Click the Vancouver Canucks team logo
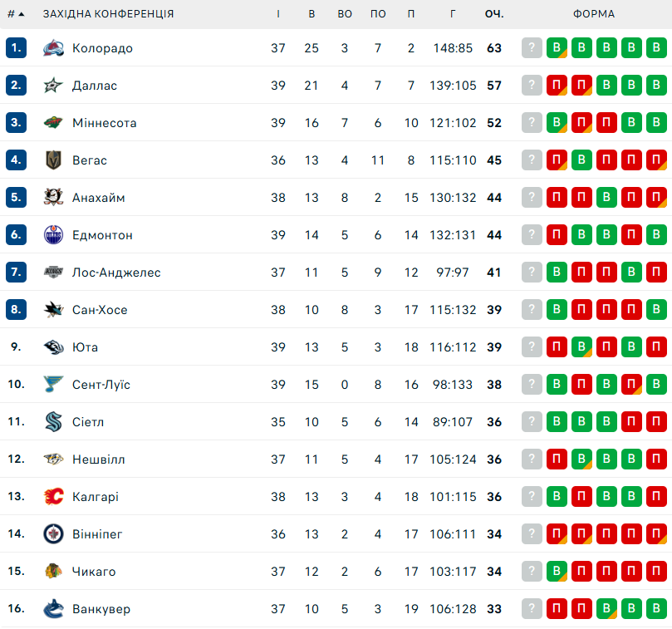The image size is (672, 629). pos(53,609)
